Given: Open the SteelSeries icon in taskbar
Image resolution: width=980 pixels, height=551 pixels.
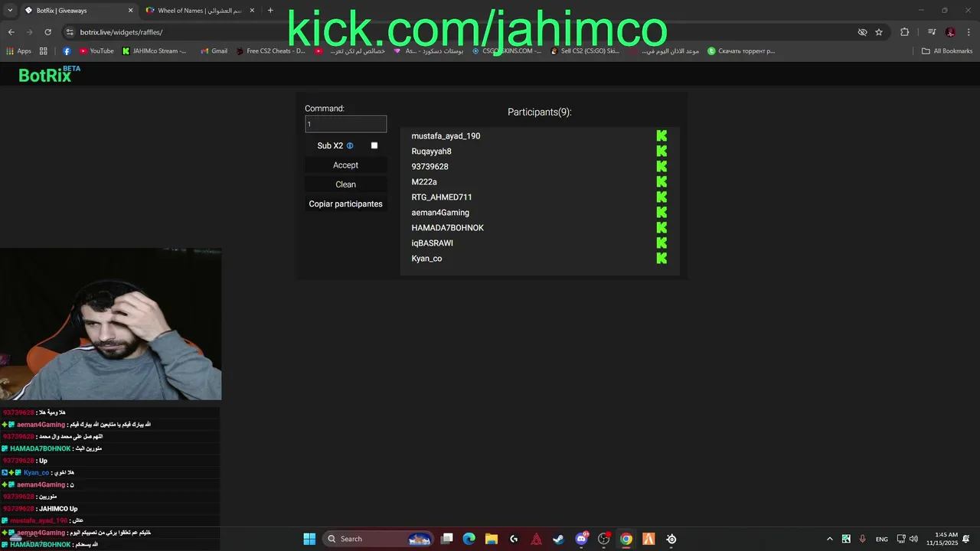Looking at the screenshot, I should [x=671, y=539].
